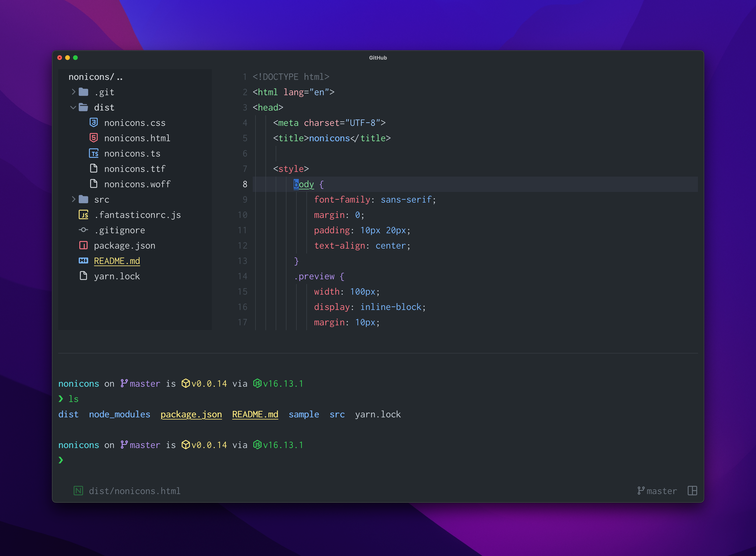Click the Node.js icon in the first terminal prompt
Image resolution: width=756 pixels, height=556 pixels.
coord(257,383)
